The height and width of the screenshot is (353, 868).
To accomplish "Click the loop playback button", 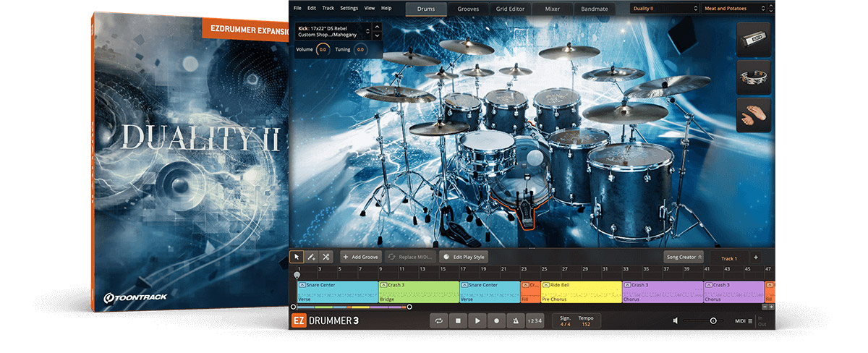I will (x=438, y=320).
